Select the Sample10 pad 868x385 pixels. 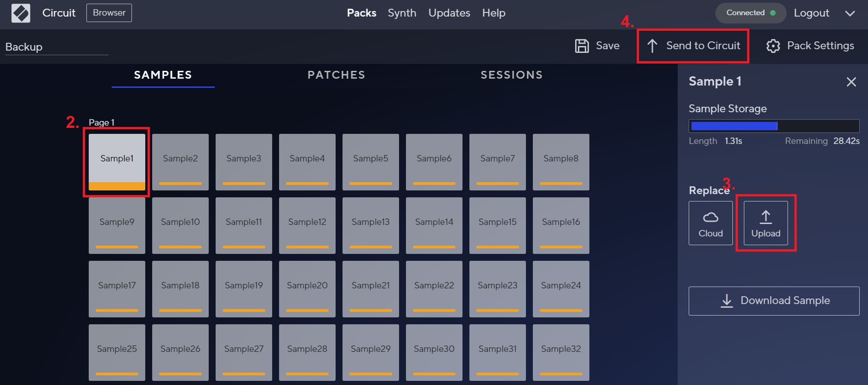[x=180, y=225]
